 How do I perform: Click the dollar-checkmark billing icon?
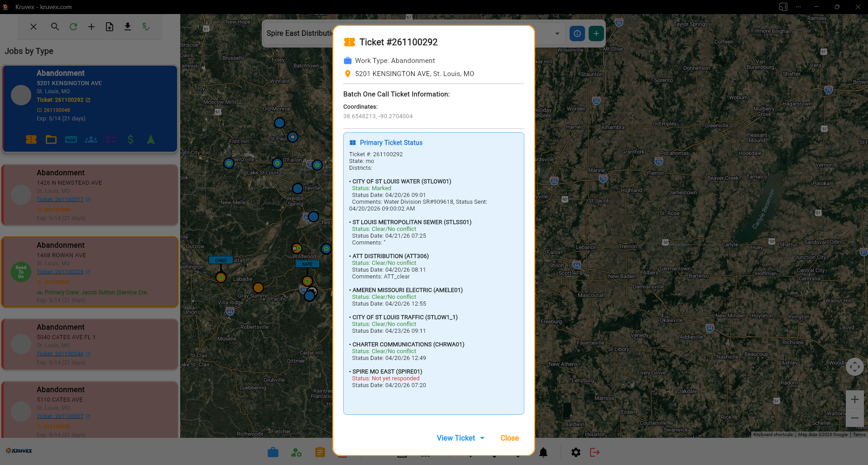pyautogui.click(x=146, y=27)
